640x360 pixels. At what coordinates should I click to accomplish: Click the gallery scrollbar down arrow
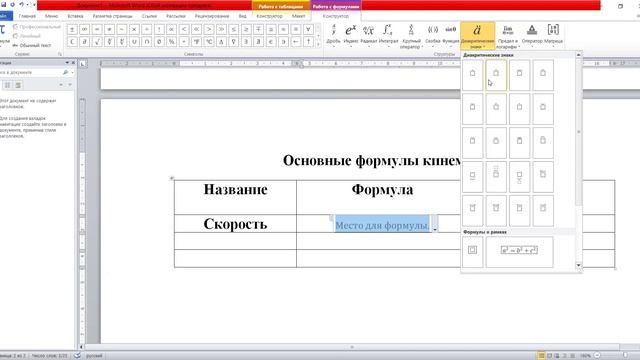578,265
